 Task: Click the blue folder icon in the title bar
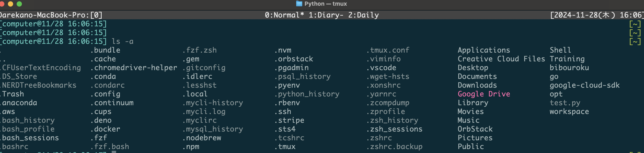tap(299, 4)
